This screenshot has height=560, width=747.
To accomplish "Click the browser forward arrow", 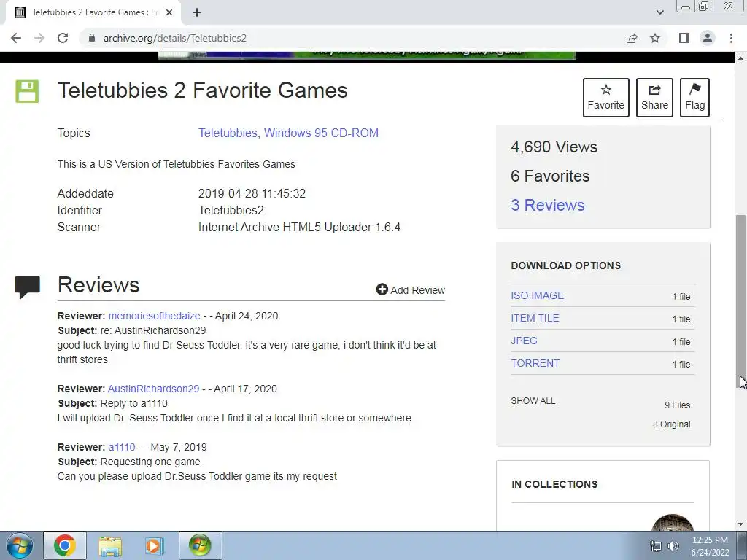I will click(39, 38).
